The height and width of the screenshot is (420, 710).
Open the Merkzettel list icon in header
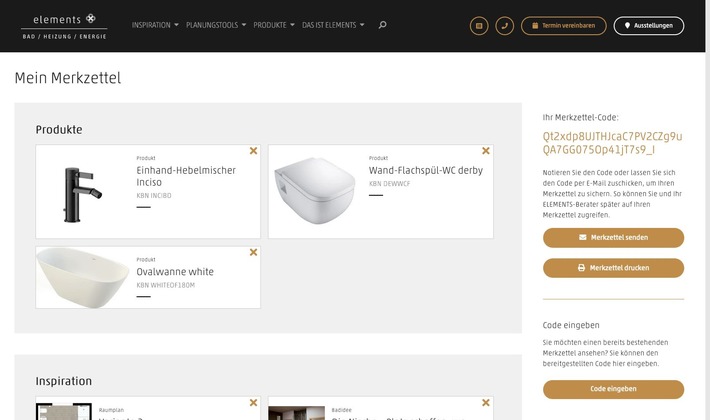point(479,25)
